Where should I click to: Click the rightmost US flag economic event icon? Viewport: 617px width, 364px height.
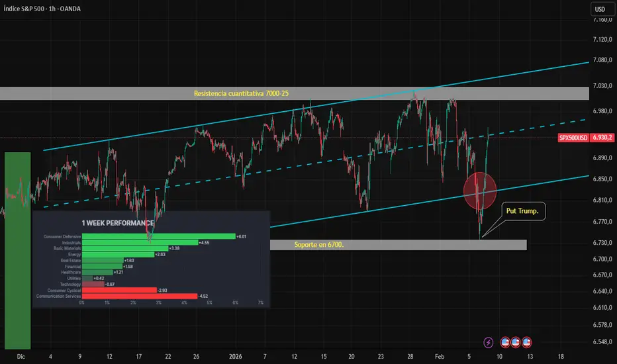[x=526, y=342]
